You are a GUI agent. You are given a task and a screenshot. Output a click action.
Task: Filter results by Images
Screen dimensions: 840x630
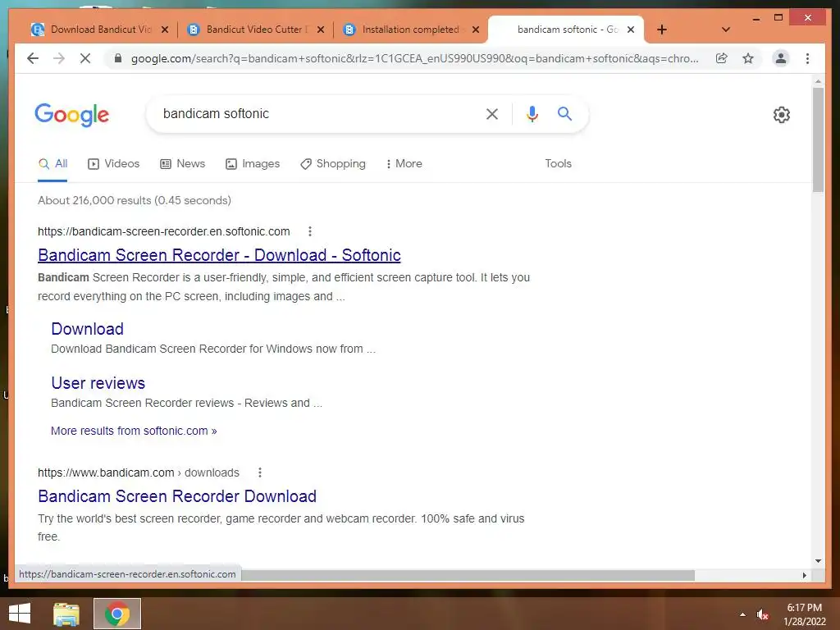pos(253,164)
